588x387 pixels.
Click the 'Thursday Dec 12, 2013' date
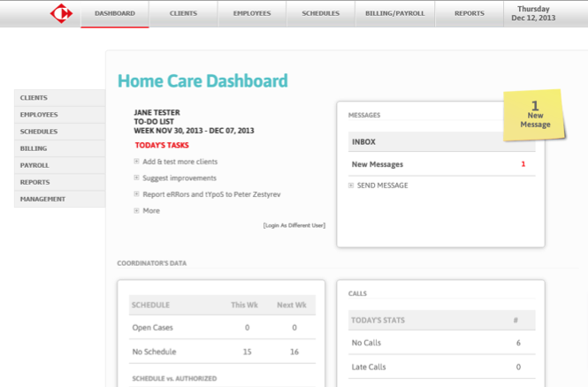(x=533, y=13)
